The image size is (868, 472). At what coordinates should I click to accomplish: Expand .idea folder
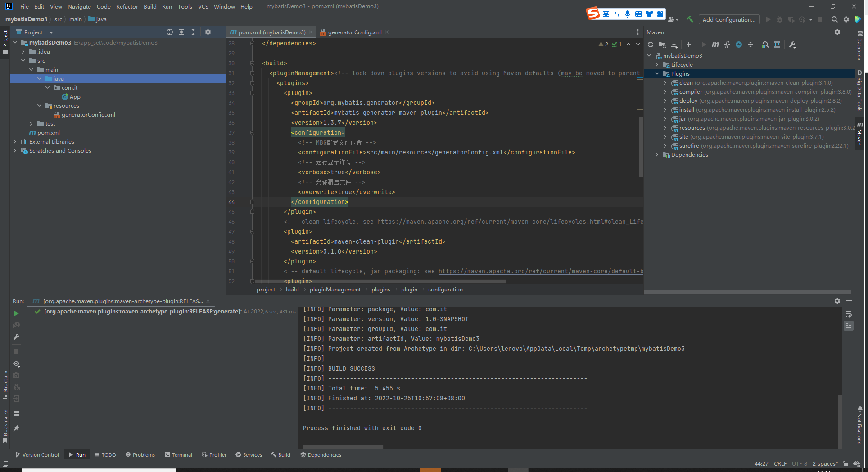click(23, 51)
